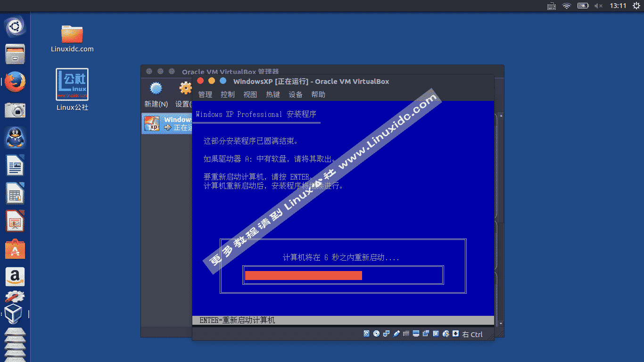
Task: Launch LibreOffice Impress from the dock
Action: click(x=15, y=222)
